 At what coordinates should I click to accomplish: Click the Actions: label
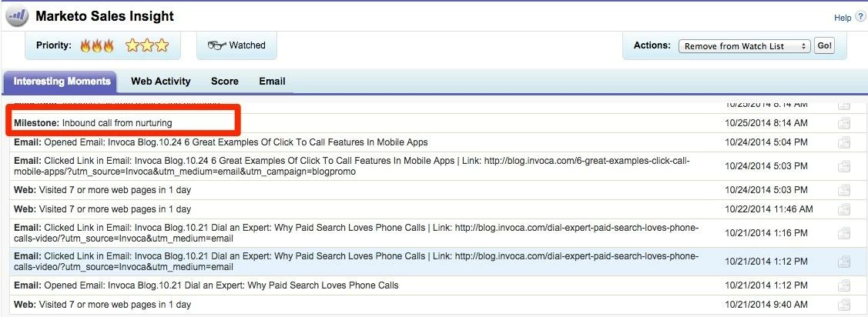coord(652,45)
